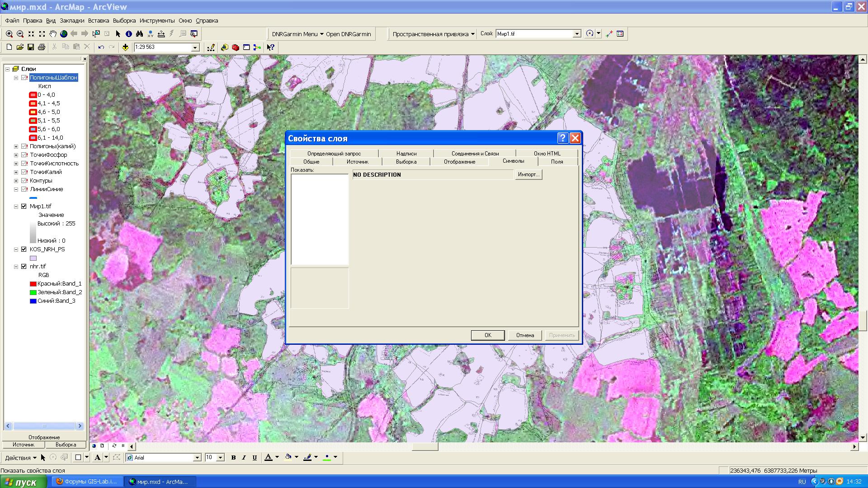The width and height of the screenshot is (868, 488).
Task: Uncheck the Мир1.tif layer visibility
Action: click(24, 206)
